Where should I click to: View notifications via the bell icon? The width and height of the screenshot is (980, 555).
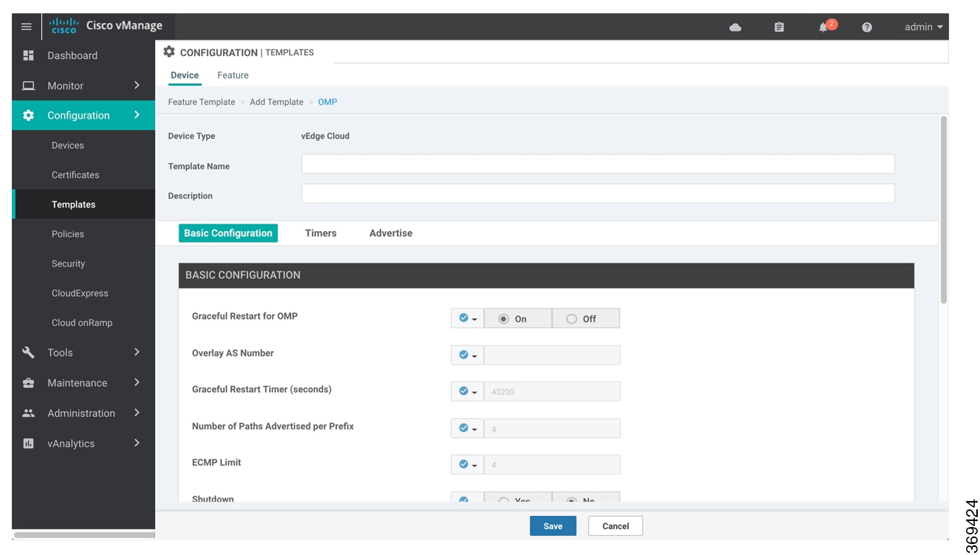pos(824,27)
